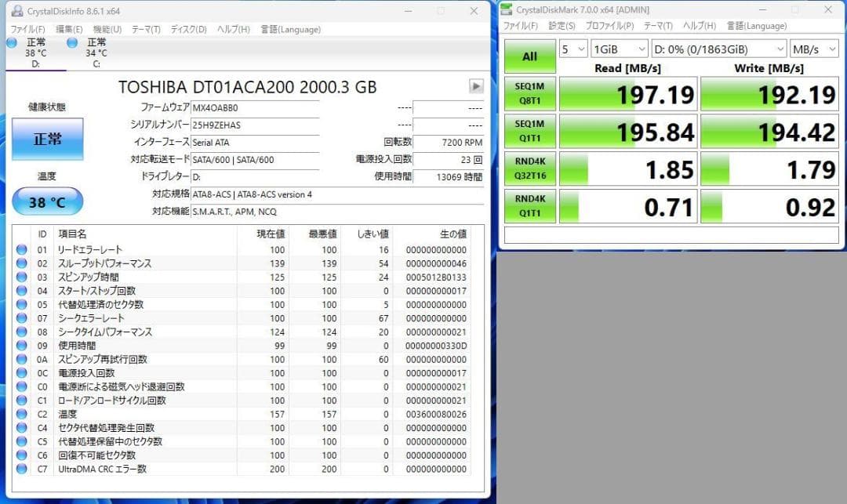Click the blue dot beside UltraDMA CRC エラー数

tap(22, 469)
